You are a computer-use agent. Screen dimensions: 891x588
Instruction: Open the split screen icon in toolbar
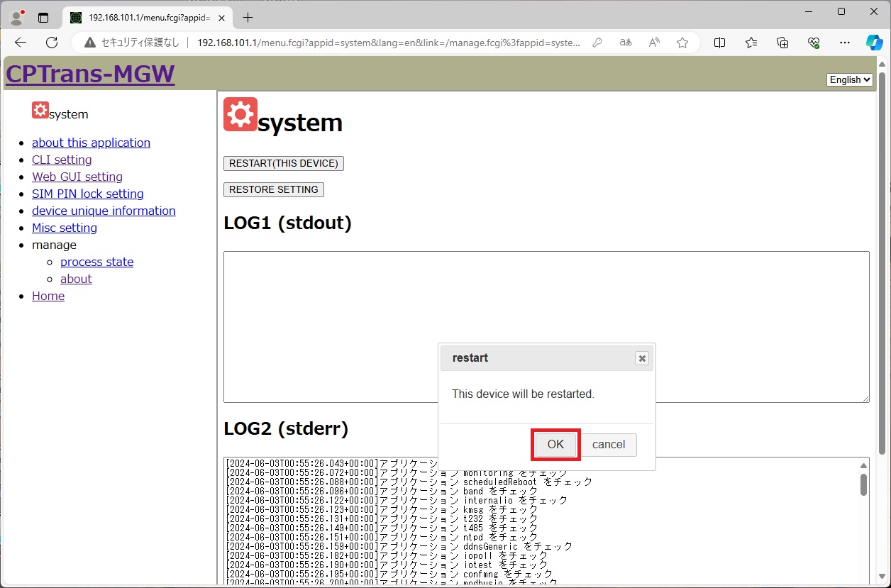coord(719,43)
